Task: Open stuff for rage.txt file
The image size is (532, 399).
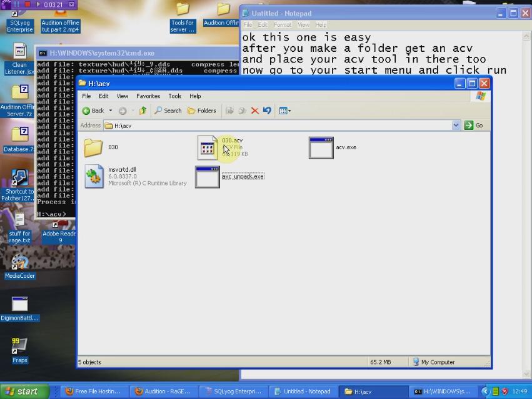Action: pyautogui.click(x=19, y=228)
